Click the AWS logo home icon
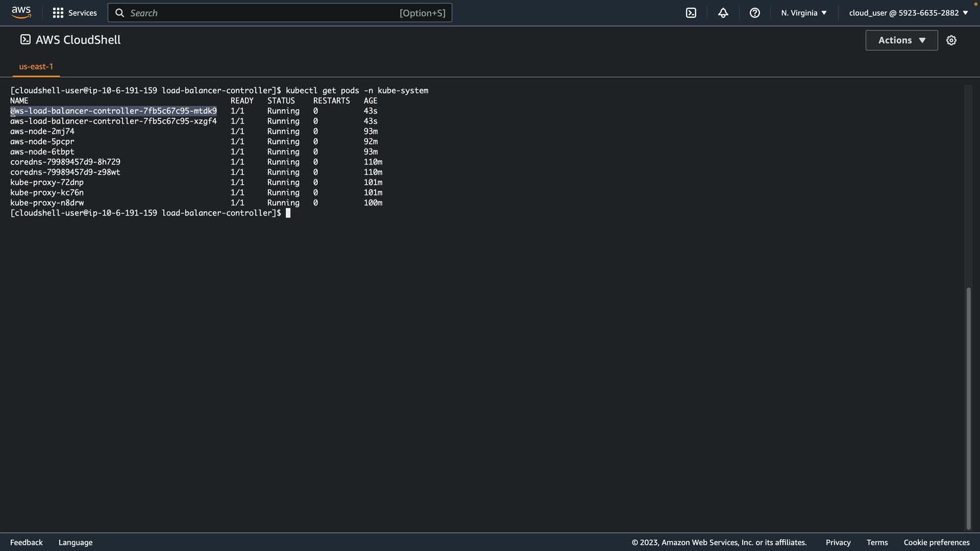 21,13
